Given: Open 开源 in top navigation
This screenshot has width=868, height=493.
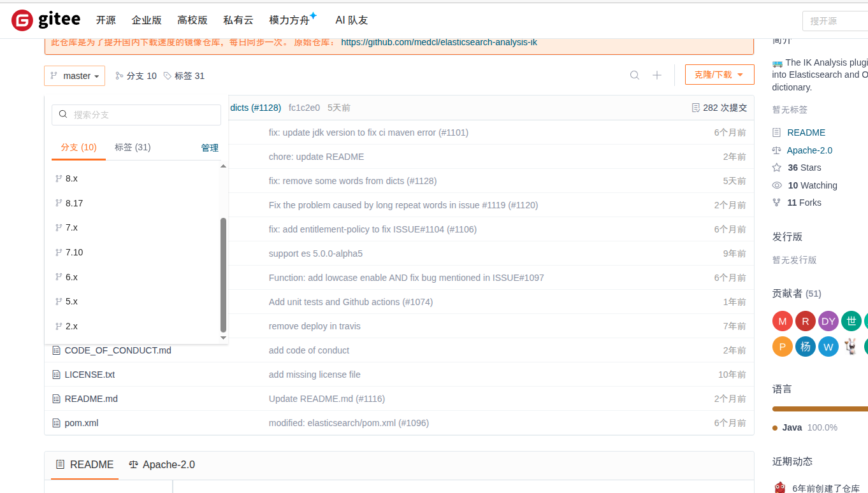Looking at the screenshot, I should click(106, 20).
